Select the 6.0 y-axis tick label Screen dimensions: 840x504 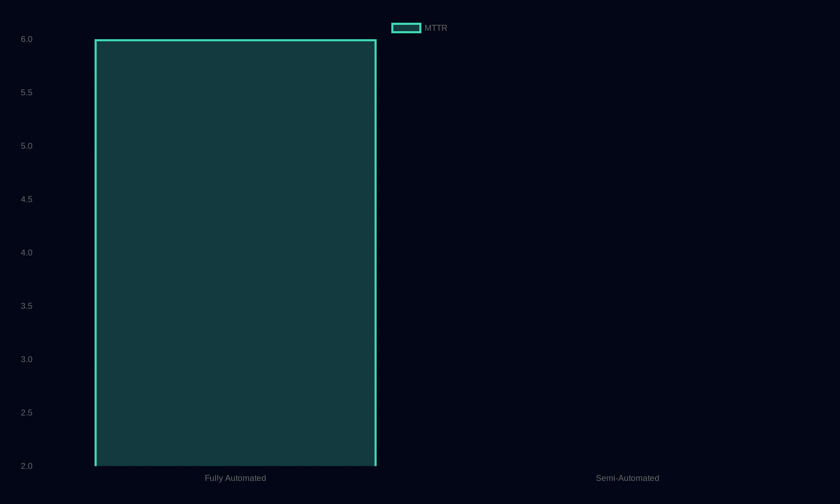coord(26,39)
